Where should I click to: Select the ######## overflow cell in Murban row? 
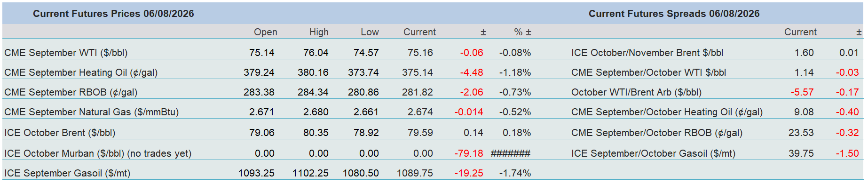pyautogui.click(x=510, y=153)
